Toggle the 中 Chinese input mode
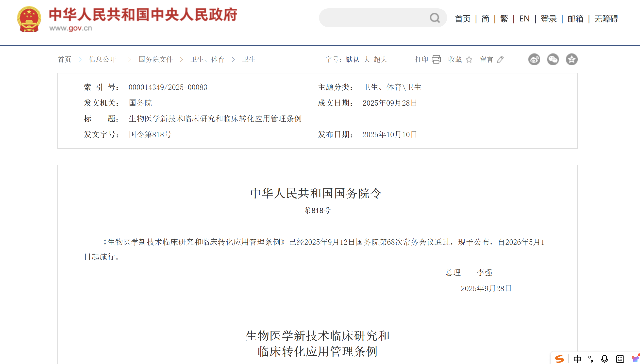 (x=577, y=359)
